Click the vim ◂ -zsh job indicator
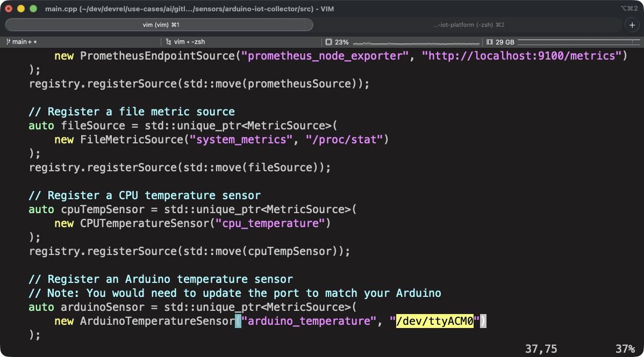This screenshot has width=644, height=357. (x=189, y=42)
